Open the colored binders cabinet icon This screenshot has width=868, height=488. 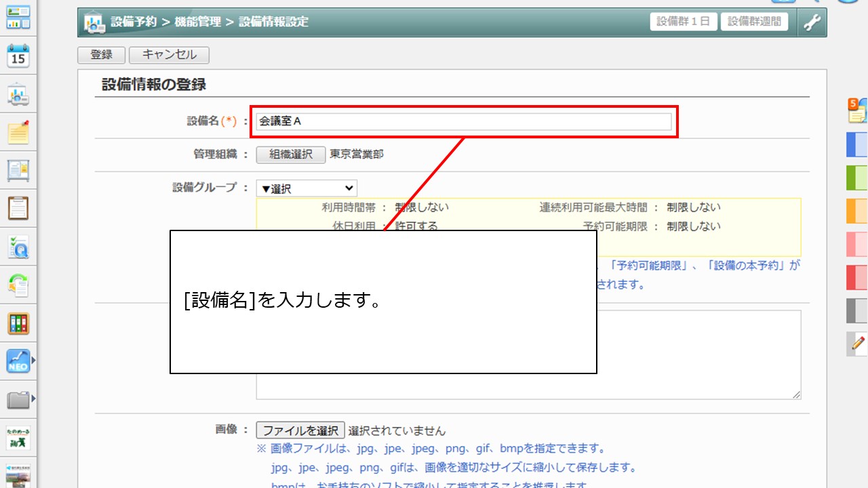coord(18,323)
